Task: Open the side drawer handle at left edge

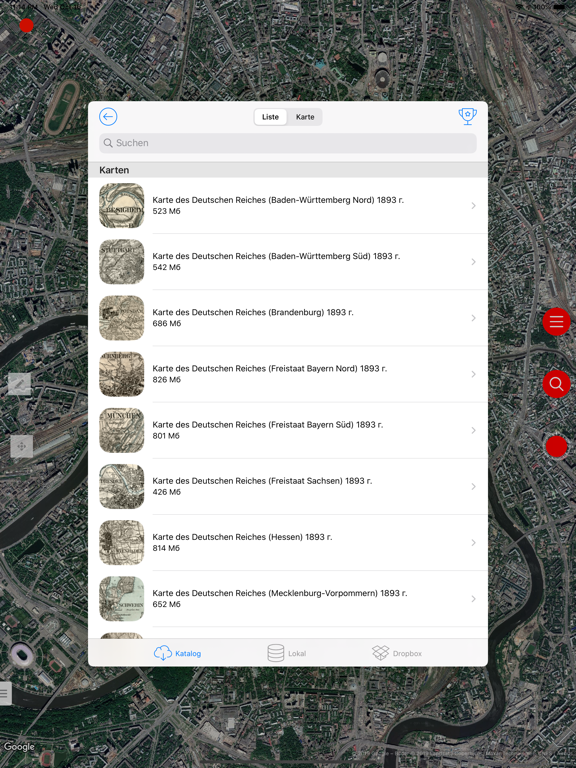Action: pos(5,693)
